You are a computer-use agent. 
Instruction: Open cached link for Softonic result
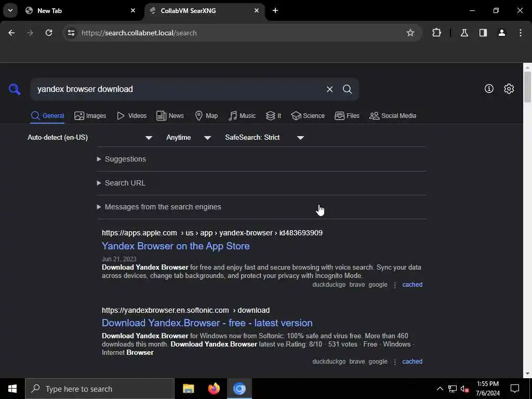(x=412, y=362)
